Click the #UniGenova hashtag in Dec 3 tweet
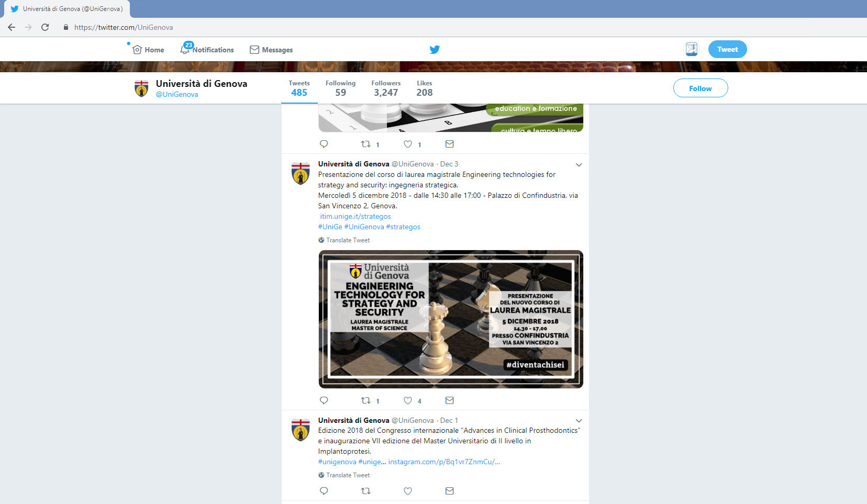 tap(364, 227)
